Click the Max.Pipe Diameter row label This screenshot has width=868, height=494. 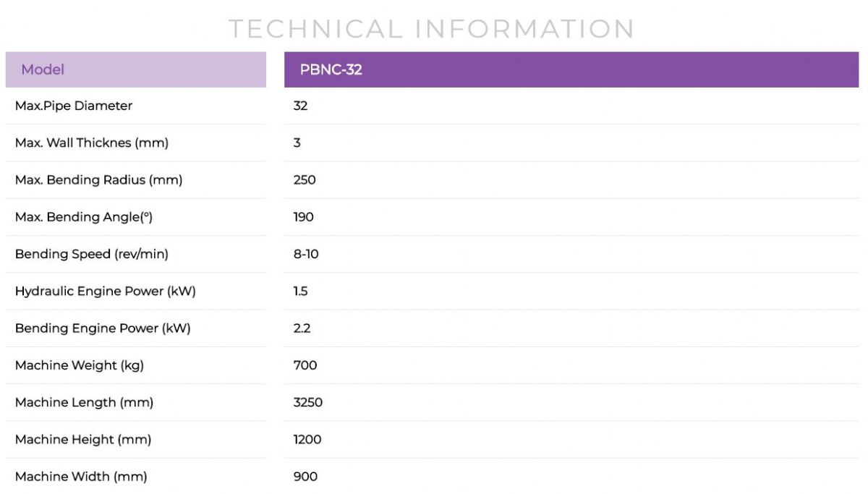click(74, 106)
